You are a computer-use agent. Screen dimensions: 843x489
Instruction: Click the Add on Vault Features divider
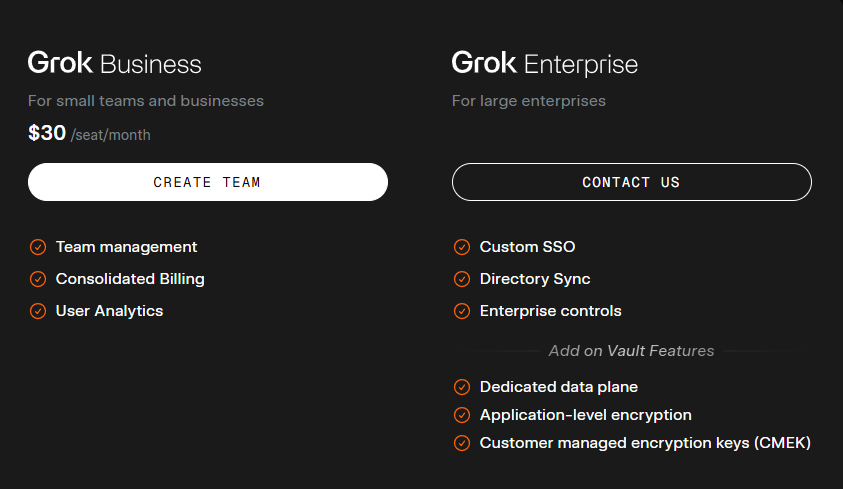[631, 351]
